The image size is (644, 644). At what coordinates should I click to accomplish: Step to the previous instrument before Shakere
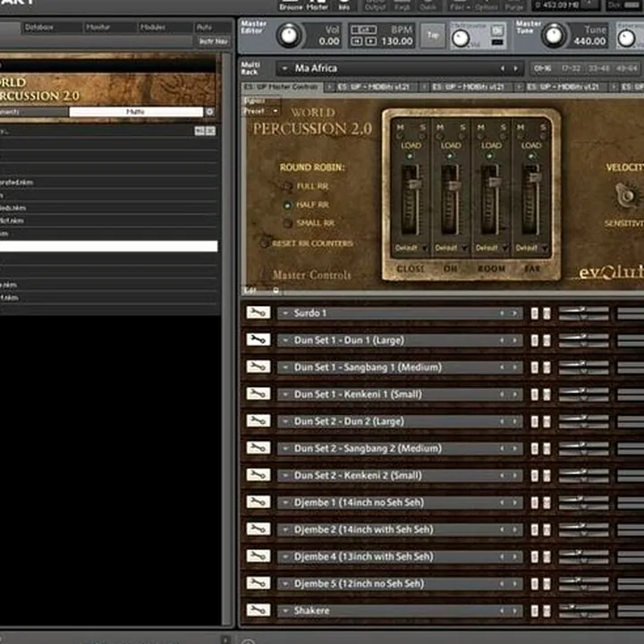click(x=502, y=611)
